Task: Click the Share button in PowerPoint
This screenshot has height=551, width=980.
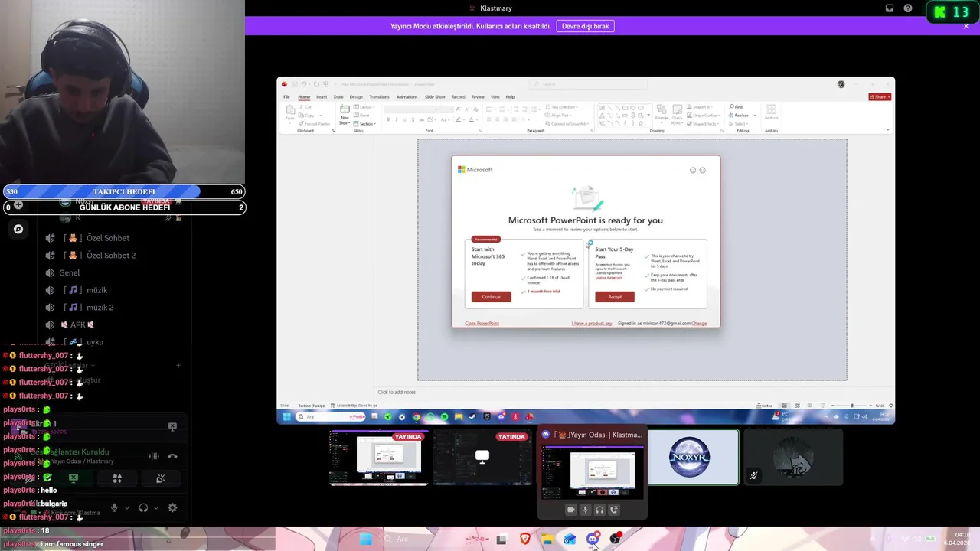Action: pos(880,97)
